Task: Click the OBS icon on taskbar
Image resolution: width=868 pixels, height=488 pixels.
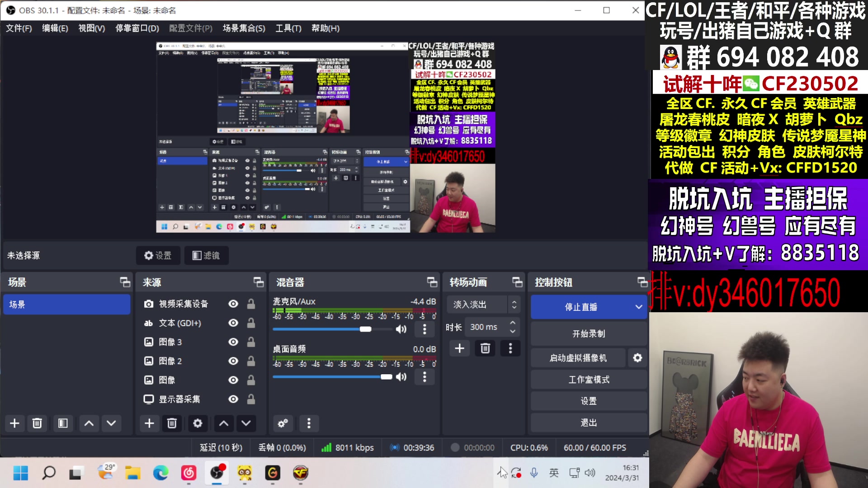Action: [x=217, y=473]
